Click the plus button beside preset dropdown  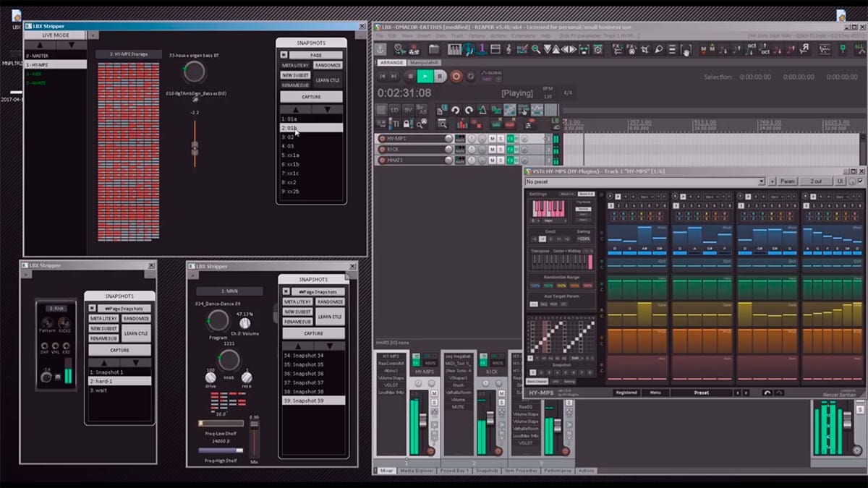(x=771, y=181)
